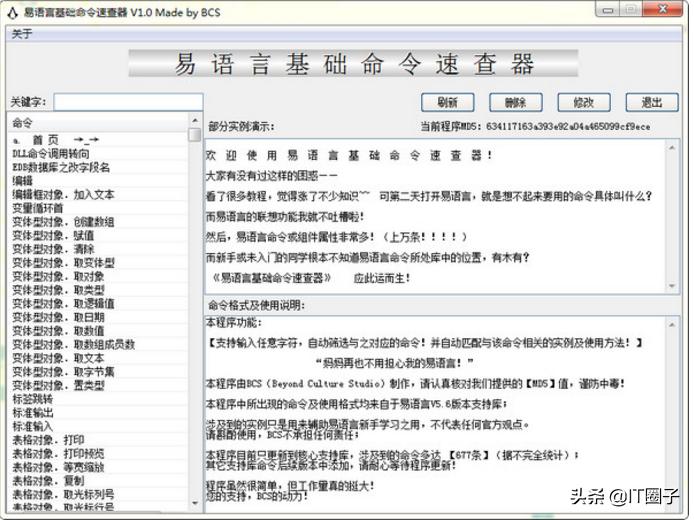The width and height of the screenshot is (694, 520).
Task: Select 表格对象. 取光标列号 row
Action: click(98, 494)
